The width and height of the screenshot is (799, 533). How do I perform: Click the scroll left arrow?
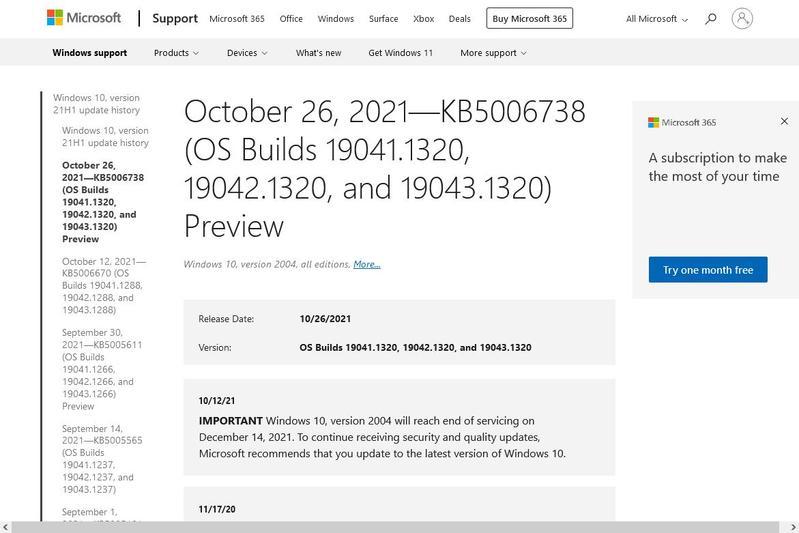pyautogui.click(x=5, y=527)
